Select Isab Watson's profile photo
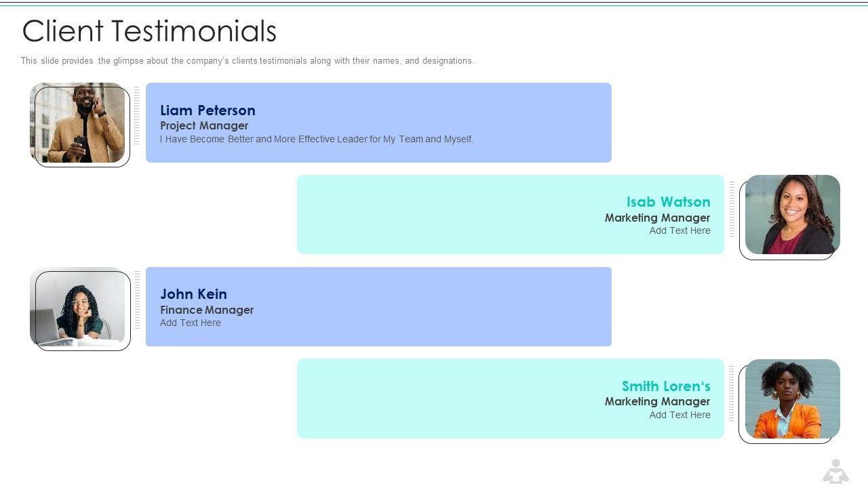The height and width of the screenshot is (488, 868). tap(792, 215)
